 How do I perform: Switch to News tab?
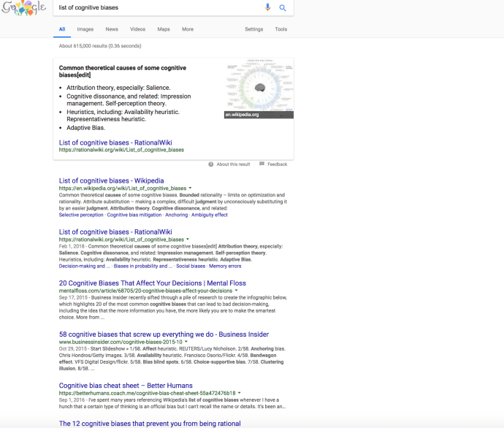click(112, 29)
